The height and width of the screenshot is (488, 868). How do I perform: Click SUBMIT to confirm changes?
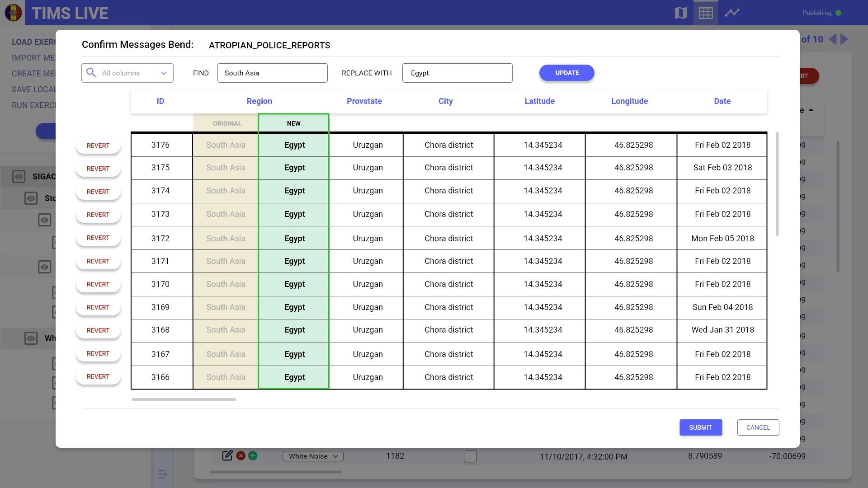[x=700, y=427]
